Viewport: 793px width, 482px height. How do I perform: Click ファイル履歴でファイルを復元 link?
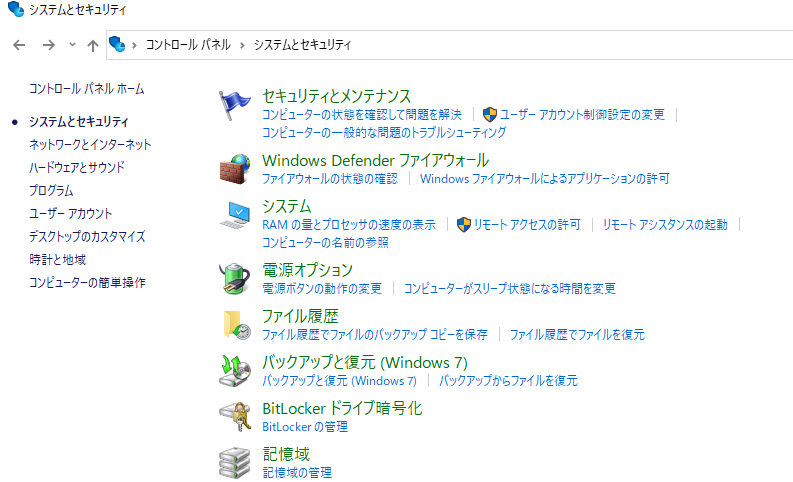(x=577, y=335)
